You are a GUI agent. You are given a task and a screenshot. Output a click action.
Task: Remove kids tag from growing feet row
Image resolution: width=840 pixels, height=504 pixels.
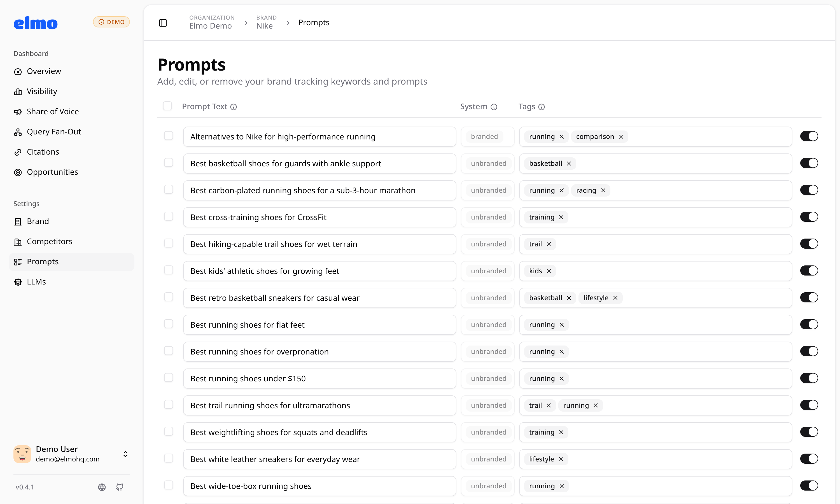tap(549, 271)
